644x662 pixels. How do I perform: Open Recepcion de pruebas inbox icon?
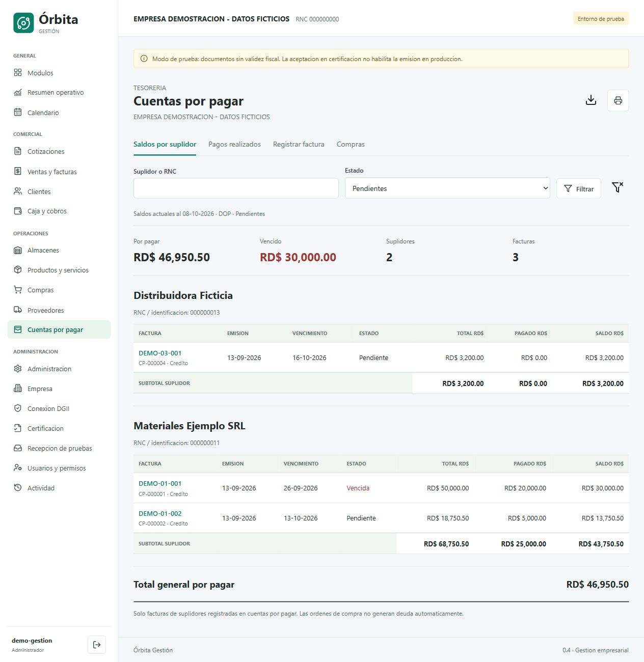[x=18, y=448]
